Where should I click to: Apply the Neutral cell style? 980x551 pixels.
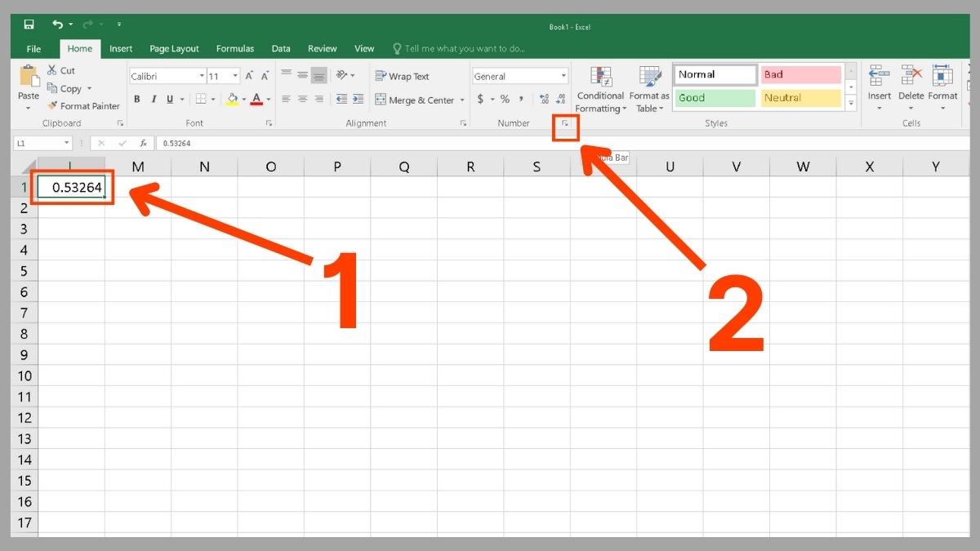(801, 98)
